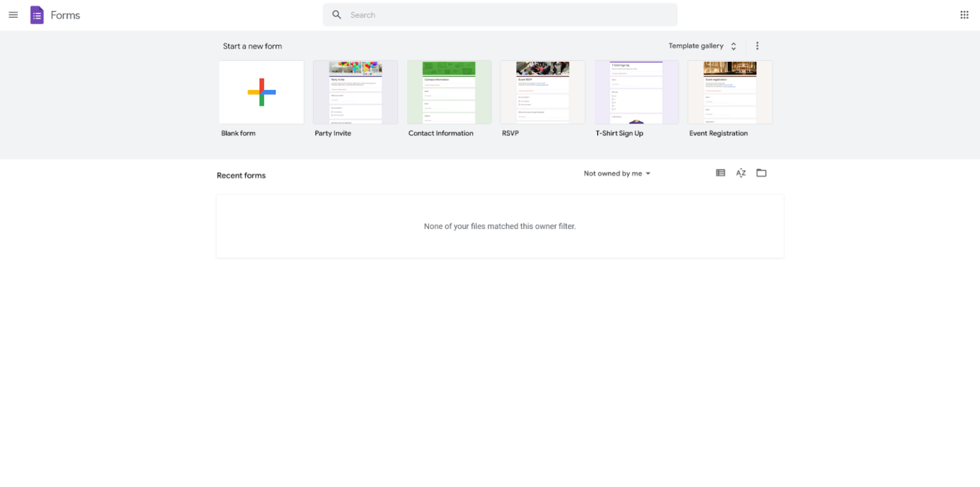Viewport: 980px width, 487px height.
Task: Click the search magnifier icon
Action: [x=337, y=14]
